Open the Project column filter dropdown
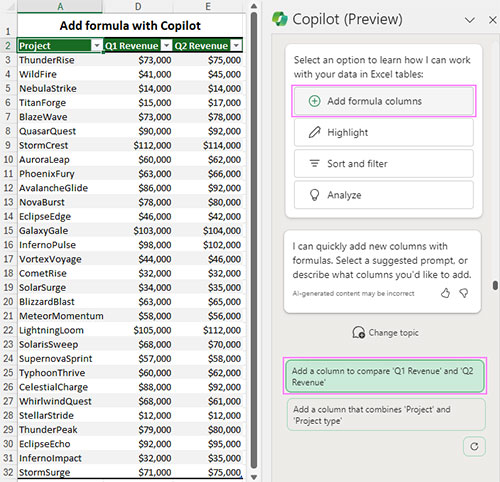 coord(97,45)
